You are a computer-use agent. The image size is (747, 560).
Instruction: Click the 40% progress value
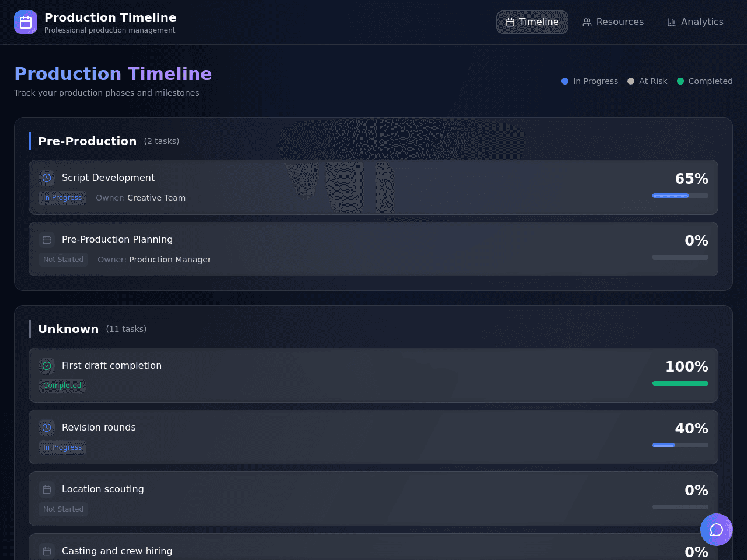click(x=692, y=428)
